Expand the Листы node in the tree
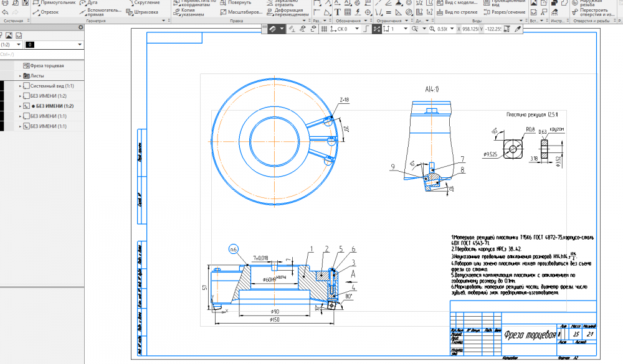The width and height of the screenshot is (623, 364). [20, 76]
